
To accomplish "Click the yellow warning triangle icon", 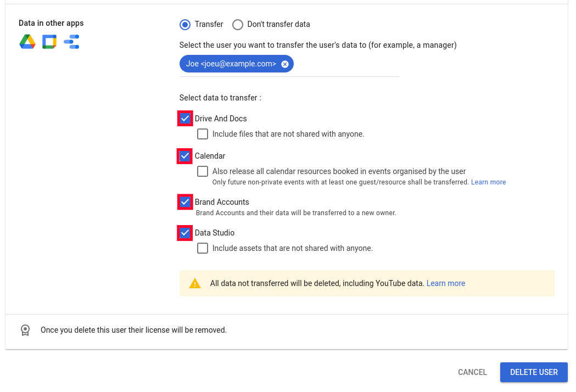I will pyautogui.click(x=195, y=283).
